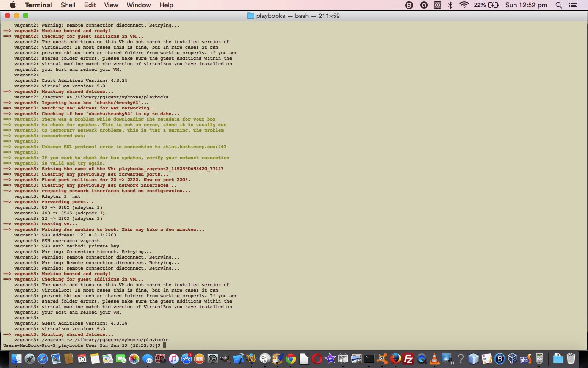The height and width of the screenshot is (368, 588).
Task: Open Launchpad rocket icon in Dock
Action: (29, 359)
